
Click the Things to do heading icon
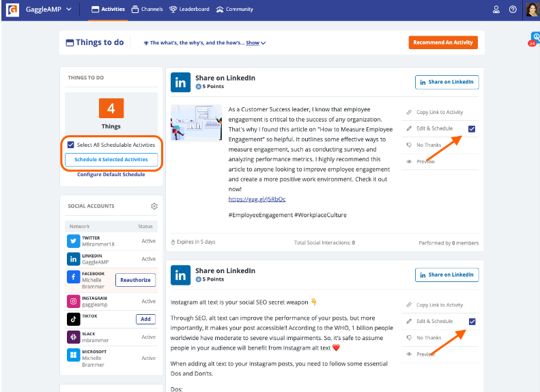point(70,43)
